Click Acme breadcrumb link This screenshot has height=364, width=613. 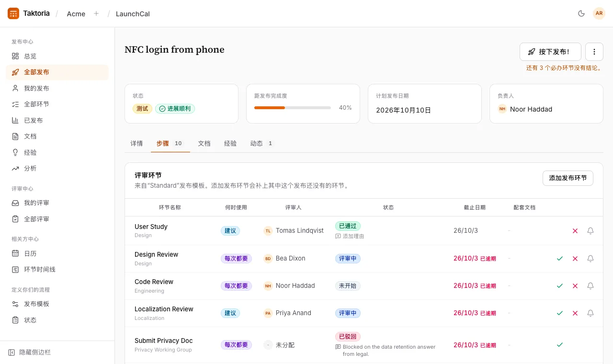pyautogui.click(x=76, y=14)
